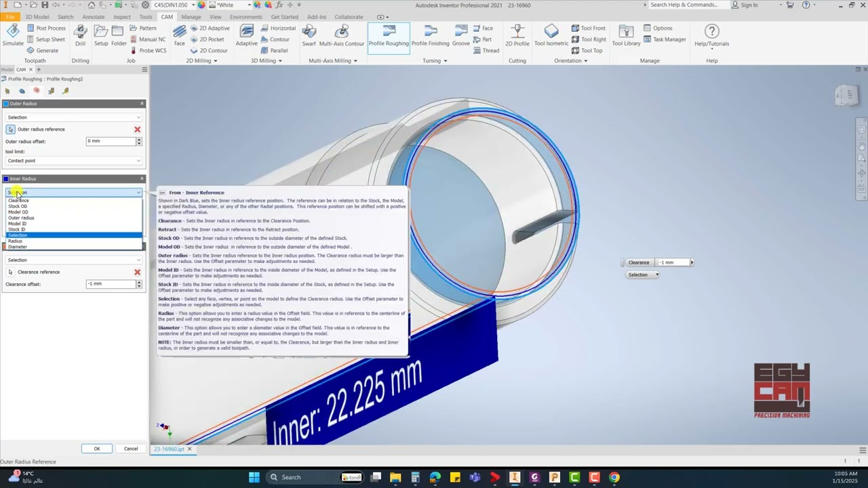Screen dimensions: 868x488
Task: Click the Generate toolpath command
Action: tap(43, 50)
